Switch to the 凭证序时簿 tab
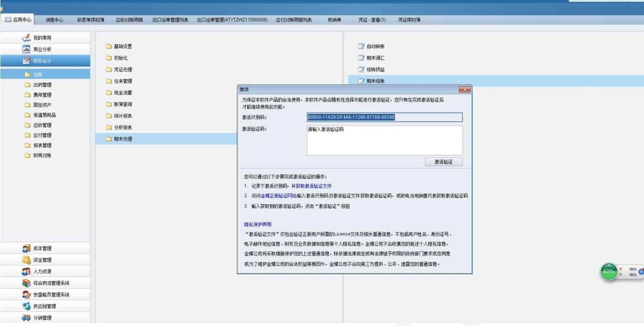This screenshot has height=326, width=644. pyautogui.click(x=409, y=20)
